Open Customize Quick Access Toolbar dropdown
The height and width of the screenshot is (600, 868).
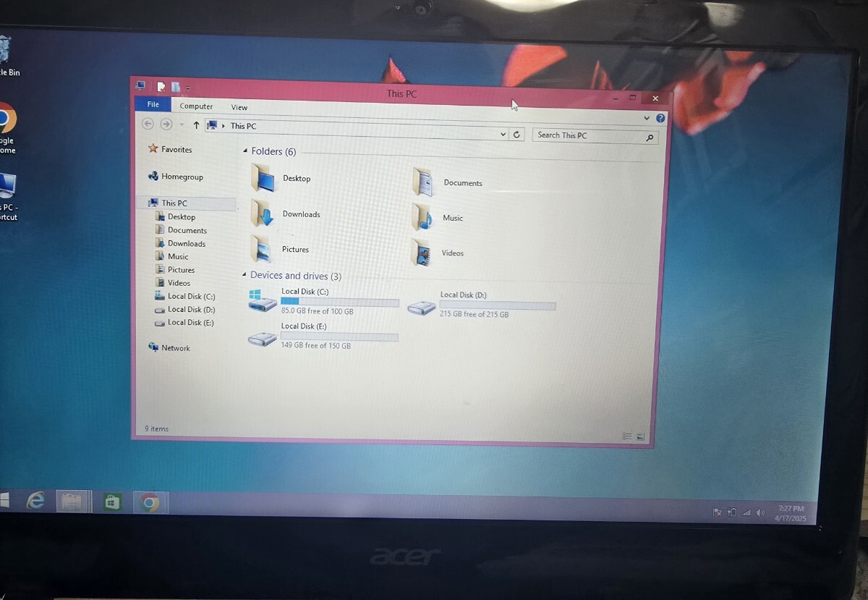coord(187,89)
